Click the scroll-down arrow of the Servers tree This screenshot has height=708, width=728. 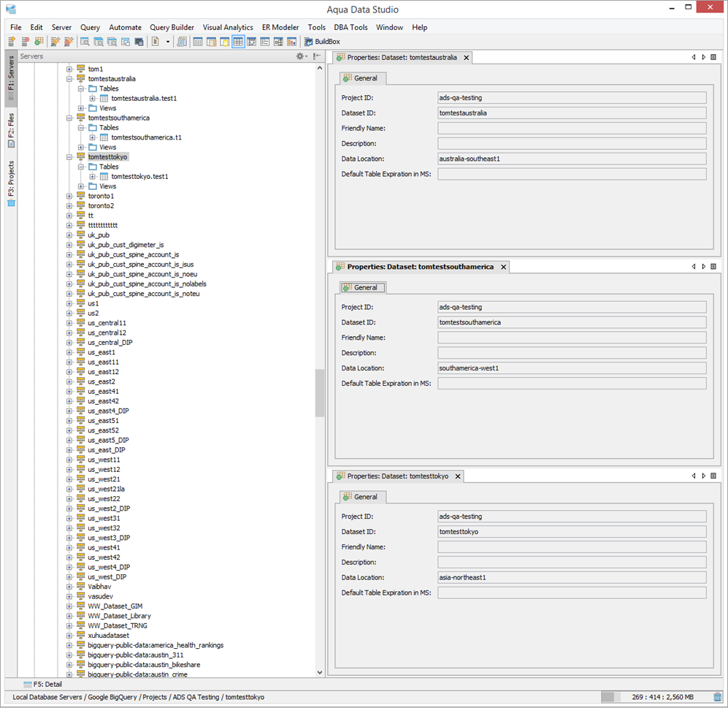coord(319,672)
